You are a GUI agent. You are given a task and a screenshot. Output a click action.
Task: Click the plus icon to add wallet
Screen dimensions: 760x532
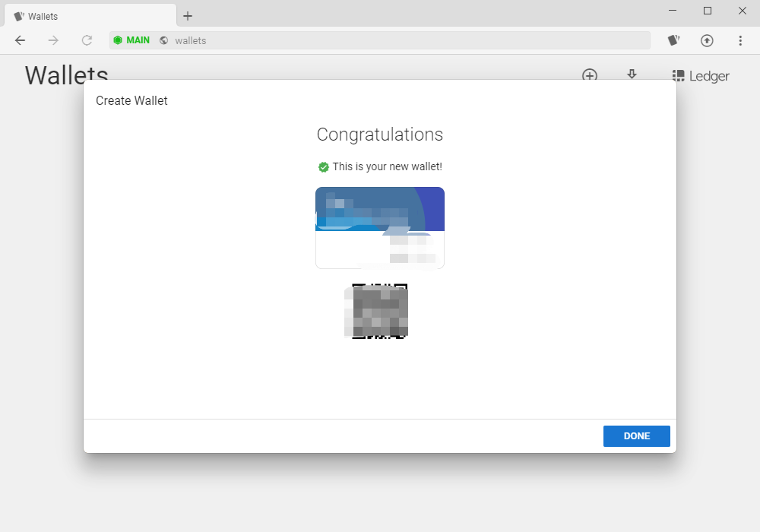coord(590,75)
